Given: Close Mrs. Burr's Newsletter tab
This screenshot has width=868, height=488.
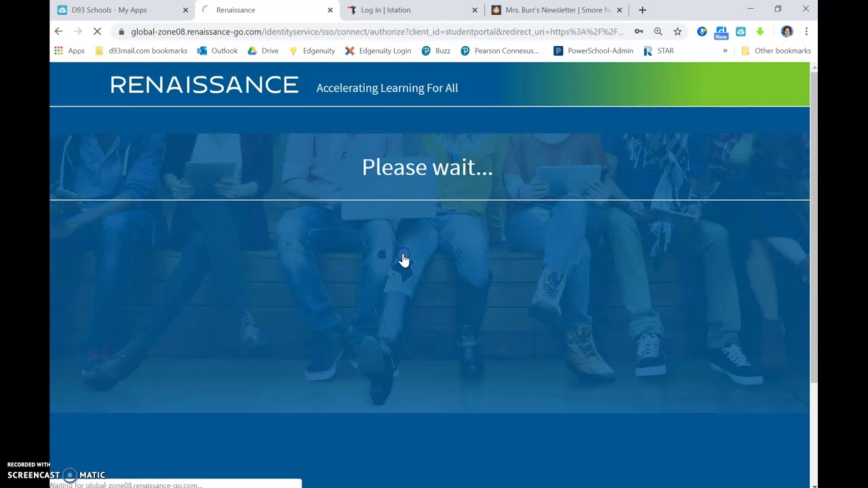Looking at the screenshot, I should click(619, 10).
